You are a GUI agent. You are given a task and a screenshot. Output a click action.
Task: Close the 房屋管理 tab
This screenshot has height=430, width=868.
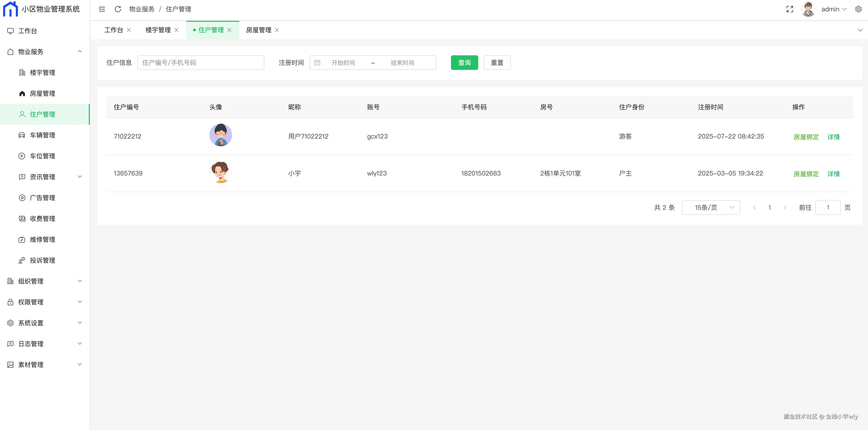point(277,30)
